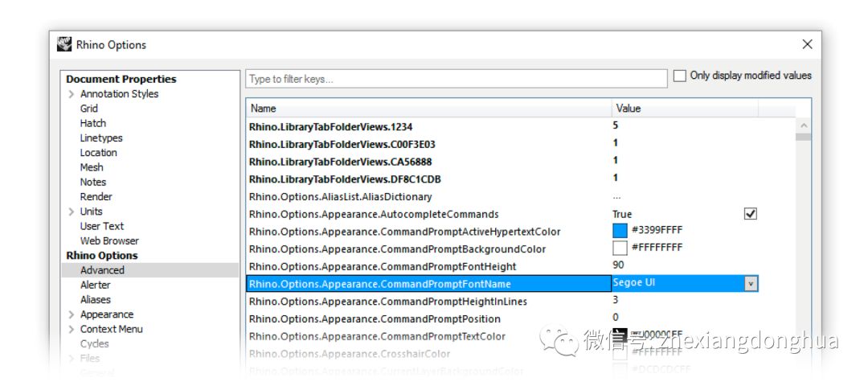Click the LibraryTabFolderViews.1234 value 5
Screen dimensions: 868x382
[x=616, y=125]
